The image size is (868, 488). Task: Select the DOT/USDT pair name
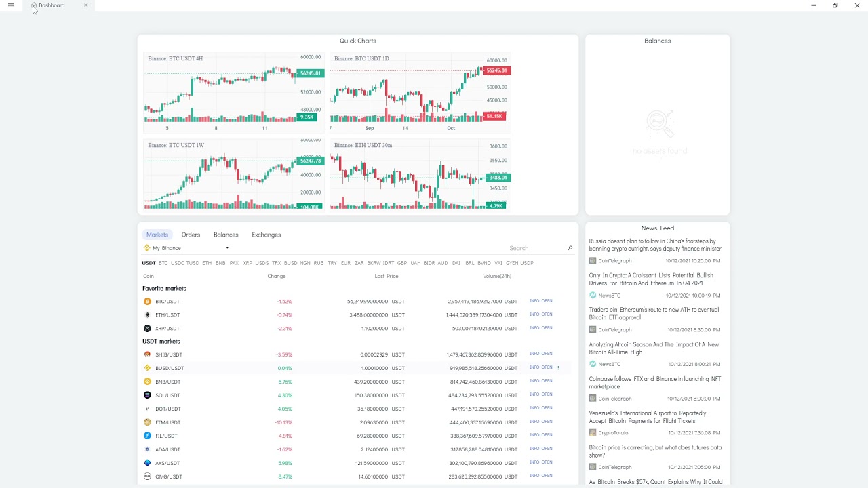tap(168, 409)
